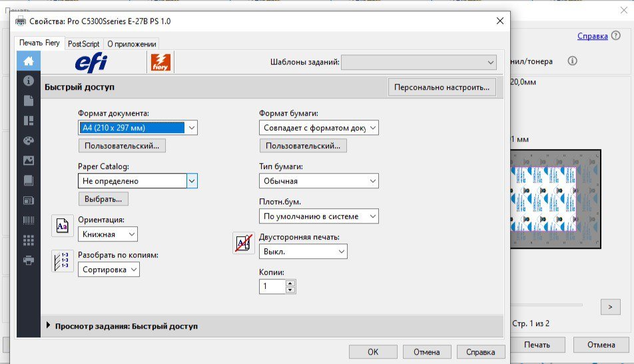Screen dimensions: 634x364
Task: Click the EFI logo
Action: tap(91, 63)
